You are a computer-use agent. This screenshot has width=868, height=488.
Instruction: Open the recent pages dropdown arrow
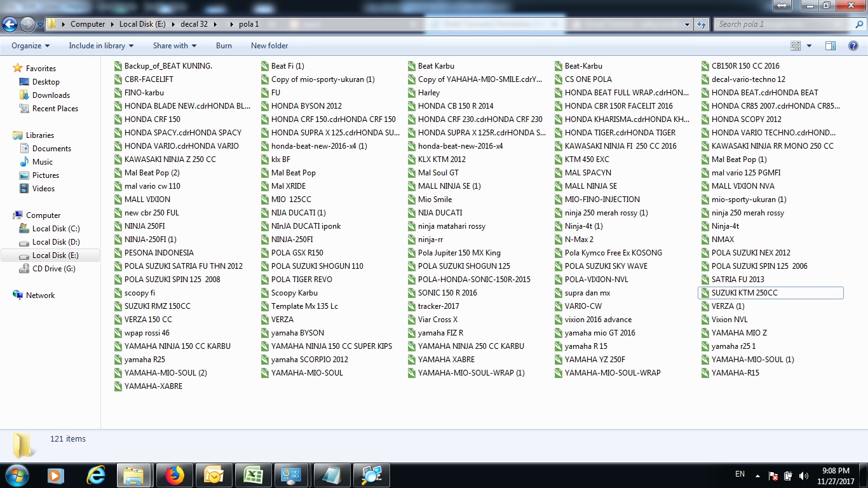coord(41,25)
